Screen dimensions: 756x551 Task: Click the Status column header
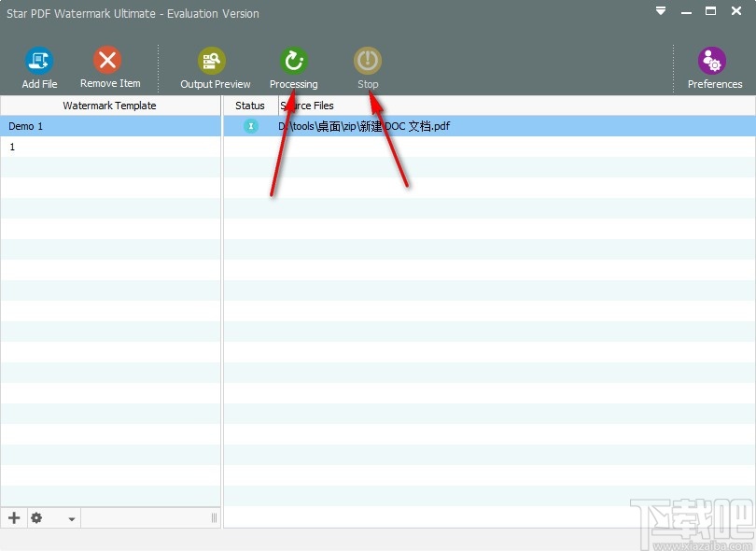250,106
